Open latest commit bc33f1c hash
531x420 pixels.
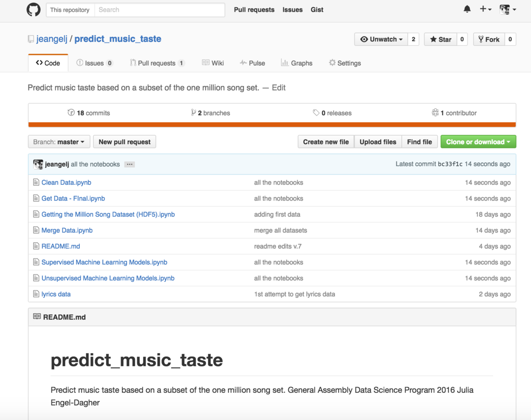[450, 164]
